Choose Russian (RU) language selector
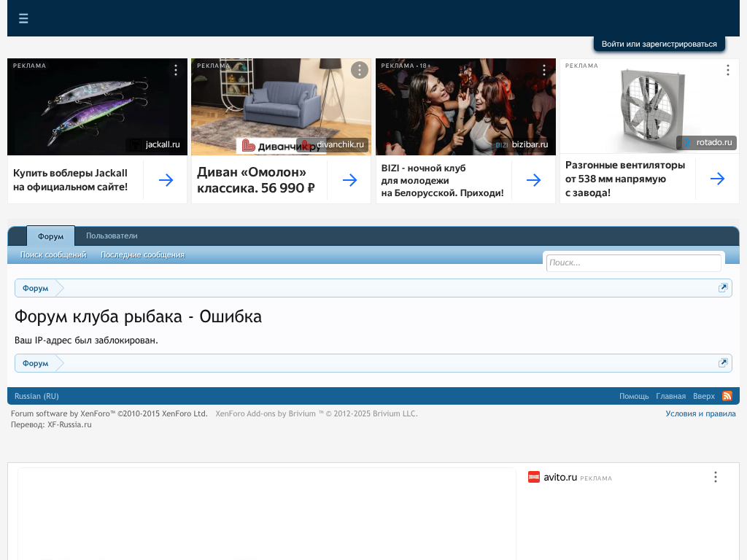 (36, 396)
